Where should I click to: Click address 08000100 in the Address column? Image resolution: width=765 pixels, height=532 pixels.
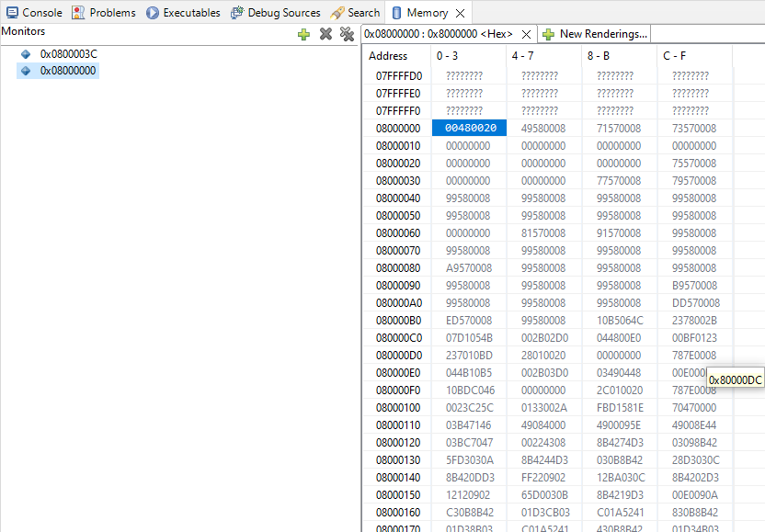(x=397, y=408)
